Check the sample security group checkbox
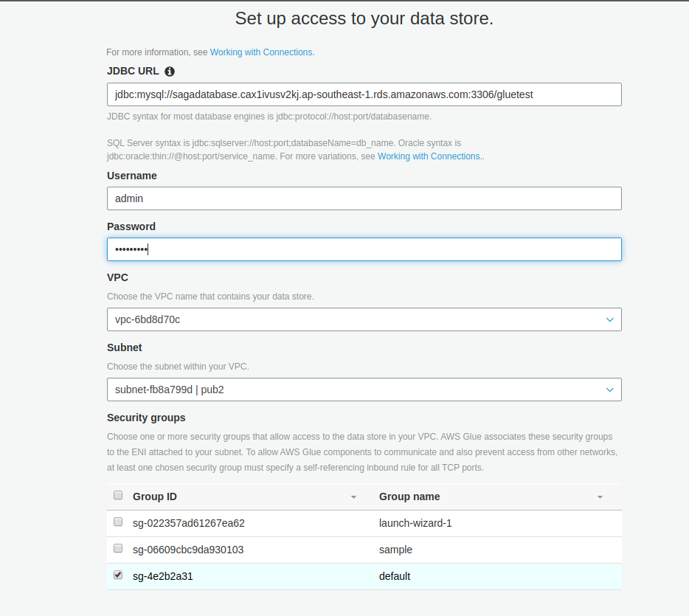This screenshot has height=616, width=689. (118, 549)
